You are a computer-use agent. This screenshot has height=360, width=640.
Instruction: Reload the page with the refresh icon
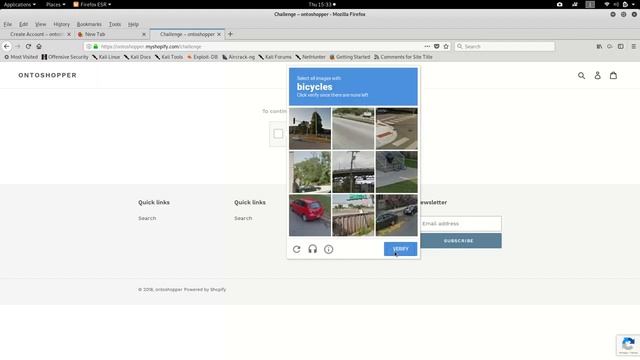point(28,47)
